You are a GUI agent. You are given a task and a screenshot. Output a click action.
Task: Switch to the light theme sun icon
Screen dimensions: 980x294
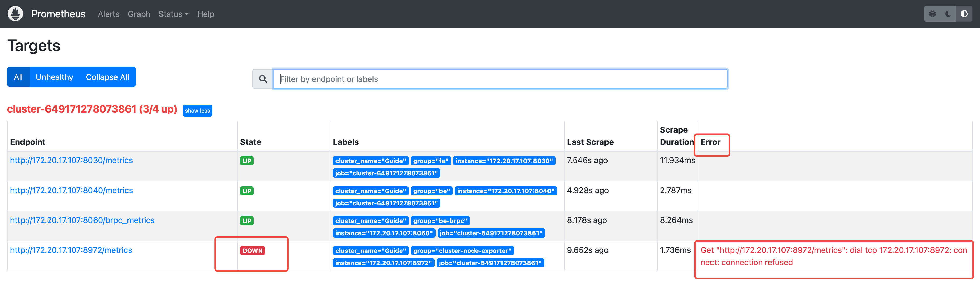[932, 14]
